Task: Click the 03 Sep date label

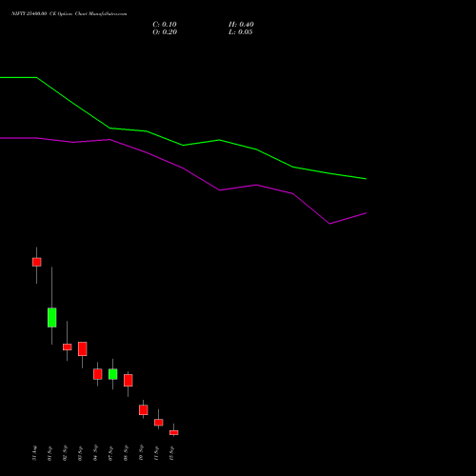Action: 80,453
